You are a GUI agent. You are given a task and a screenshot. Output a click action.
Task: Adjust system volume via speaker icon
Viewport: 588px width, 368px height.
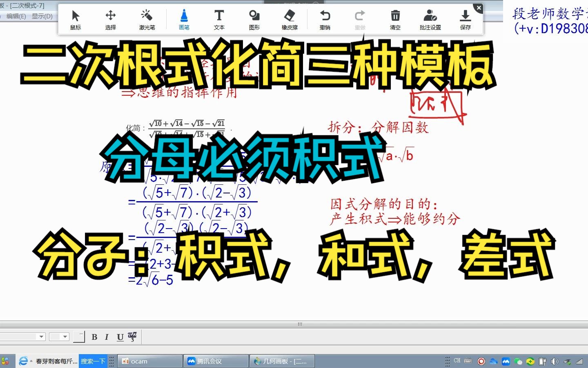point(555,361)
